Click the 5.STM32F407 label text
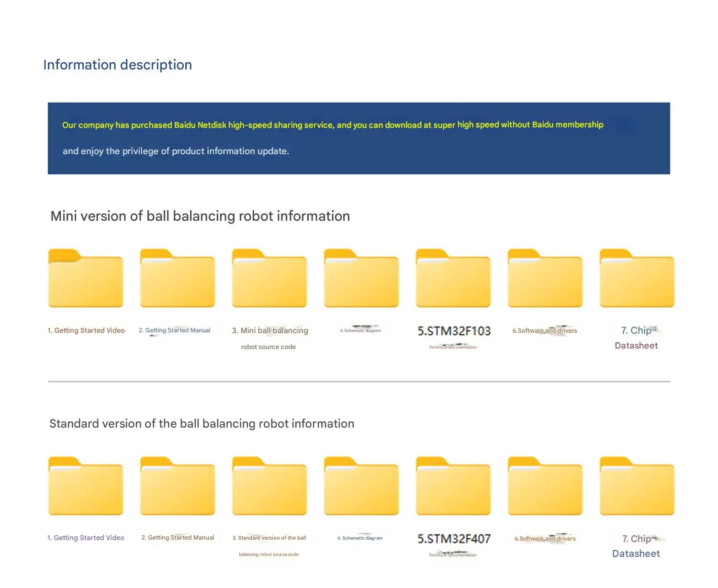Screen dimensions: 718x588 [454, 539]
